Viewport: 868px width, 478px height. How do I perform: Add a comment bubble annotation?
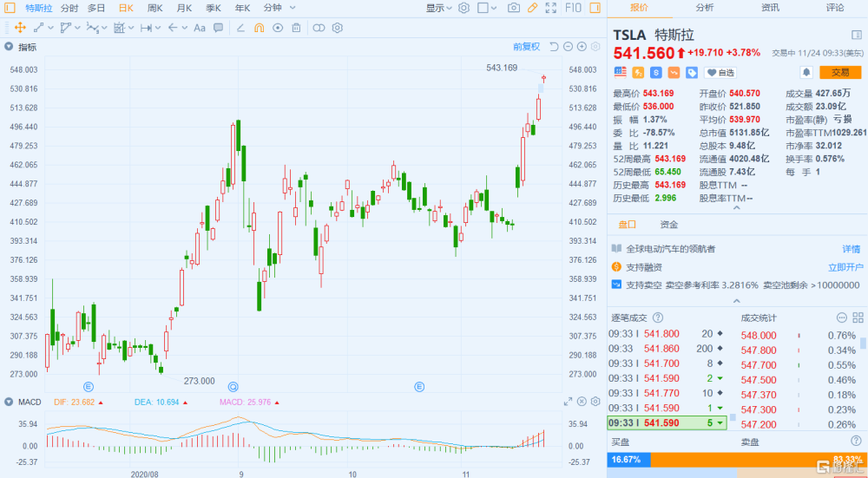[219, 28]
